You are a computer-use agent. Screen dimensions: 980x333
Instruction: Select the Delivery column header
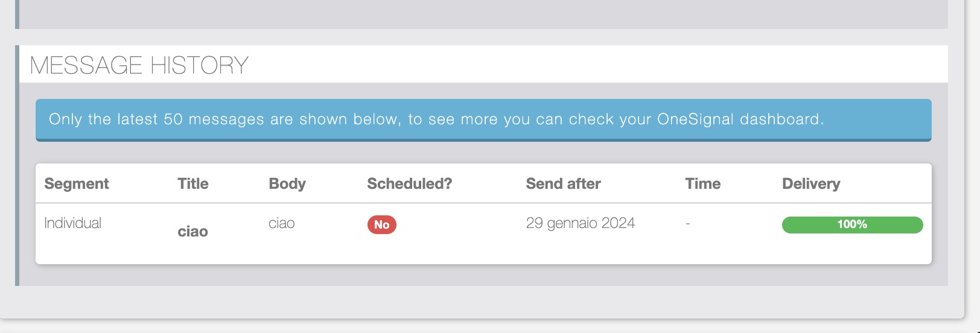[x=811, y=184]
